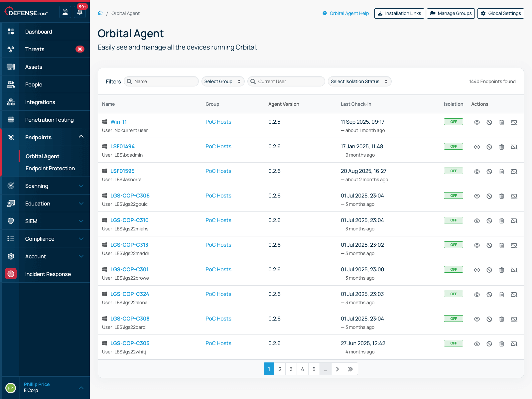Open the Select Group dropdown
Image resolution: width=532 pixels, height=399 pixels.
click(x=222, y=81)
